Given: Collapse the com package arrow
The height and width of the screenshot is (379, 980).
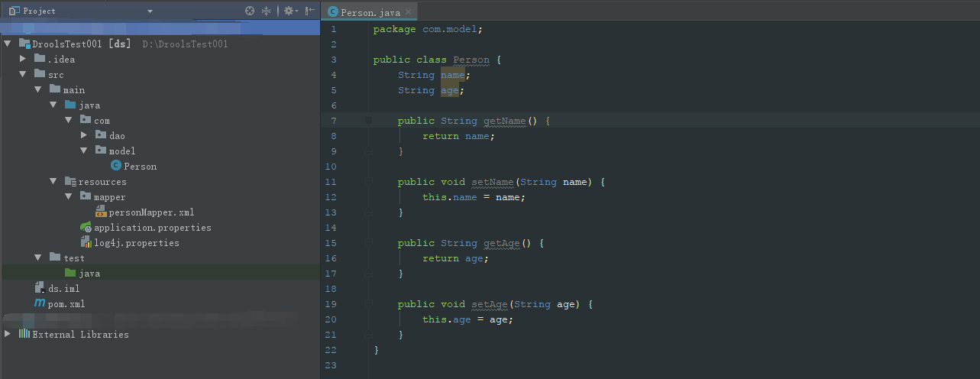Looking at the screenshot, I should (69, 120).
